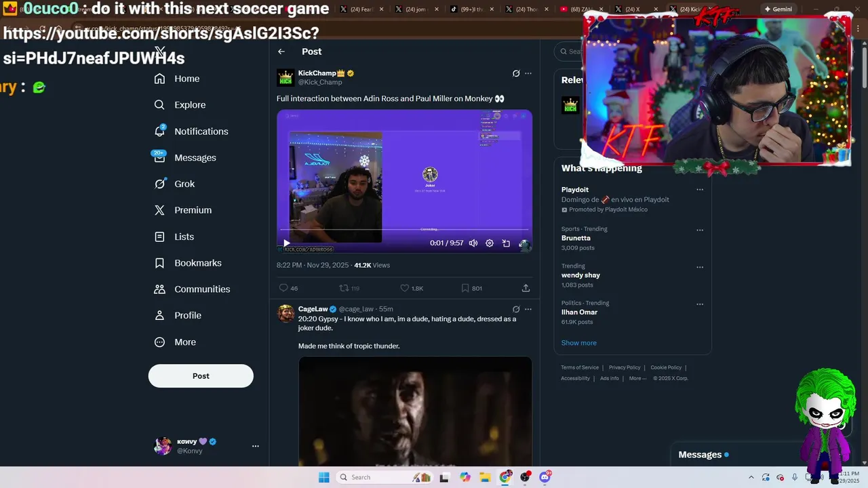Open Brunetta trend options menu
This screenshot has width=868, height=488.
(x=700, y=230)
